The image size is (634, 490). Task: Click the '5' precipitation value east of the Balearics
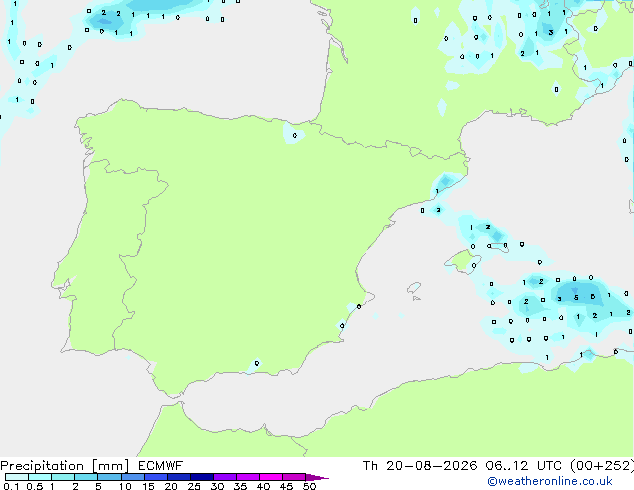click(x=576, y=298)
